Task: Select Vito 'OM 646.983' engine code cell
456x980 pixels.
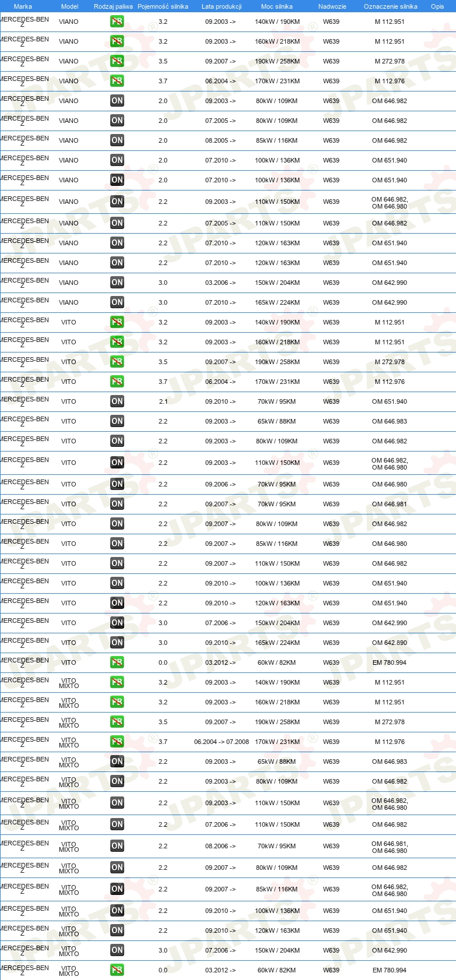Action: coord(390,421)
